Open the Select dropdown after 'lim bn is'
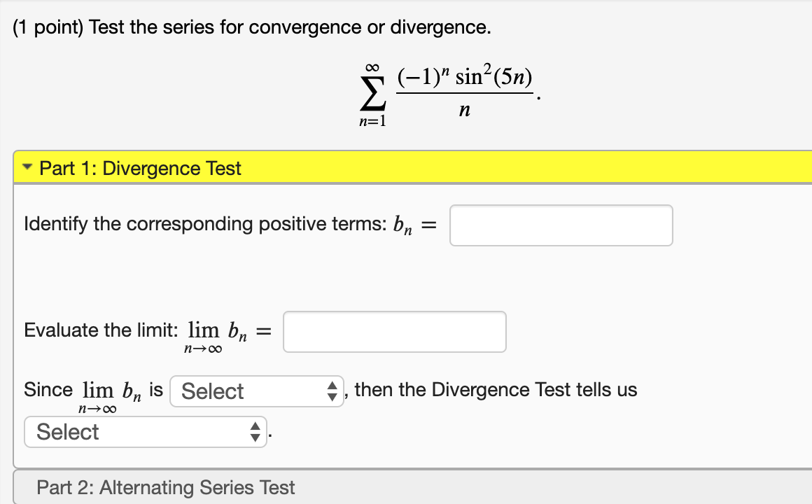 257,391
